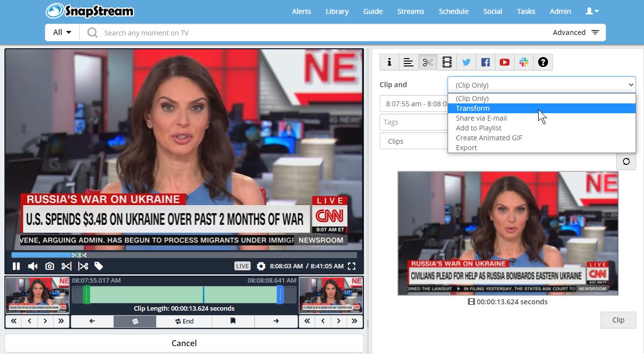Choose Share via E-mail option

[x=542, y=118]
